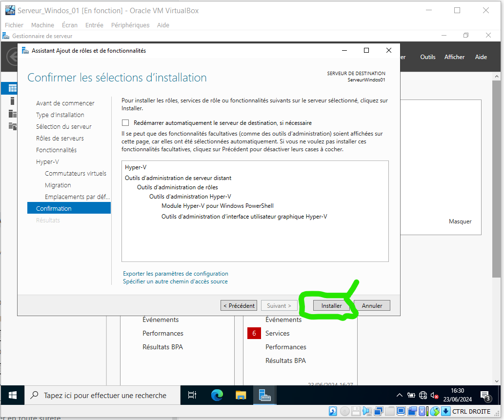Image resolution: width=504 pixels, height=420 pixels.
Task: Enable automatic restart of destination server
Action: click(x=126, y=123)
